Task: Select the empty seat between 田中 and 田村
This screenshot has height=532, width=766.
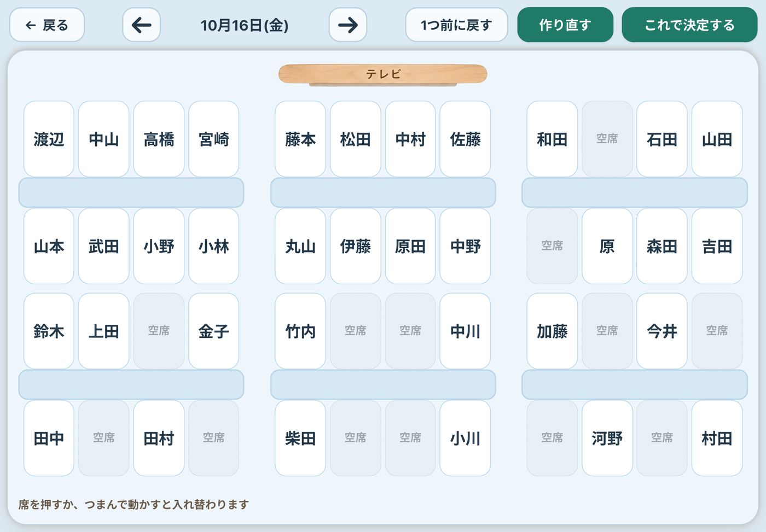Action: [x=103, y=438]
